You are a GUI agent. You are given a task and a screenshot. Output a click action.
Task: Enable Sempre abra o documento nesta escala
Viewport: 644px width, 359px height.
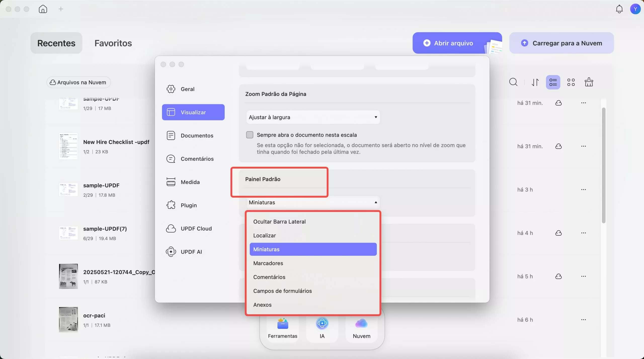point(250,135)
